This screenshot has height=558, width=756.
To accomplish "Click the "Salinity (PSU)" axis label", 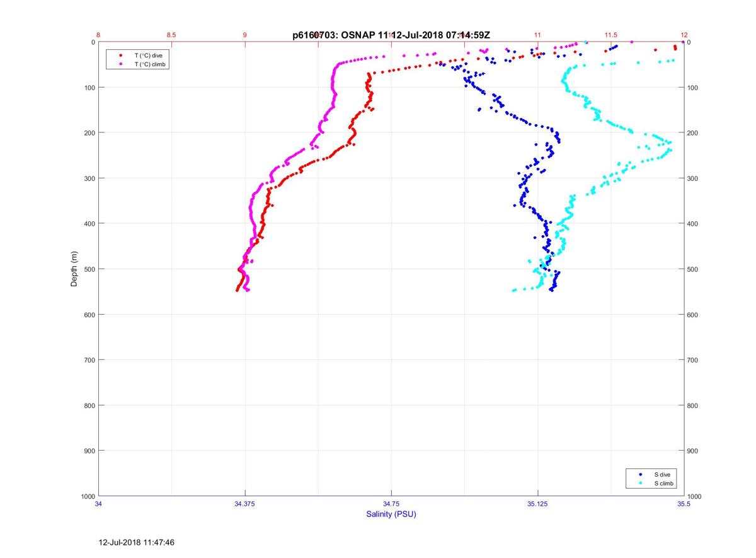I will 391,514.
